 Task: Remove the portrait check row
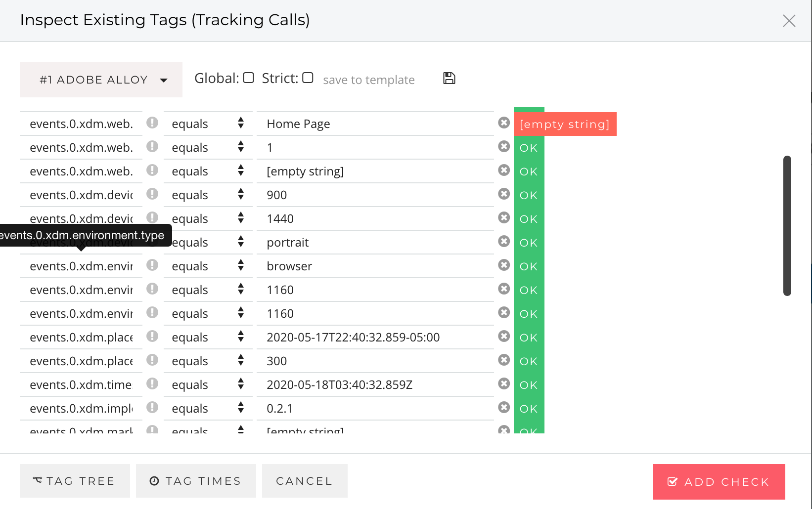504,241
